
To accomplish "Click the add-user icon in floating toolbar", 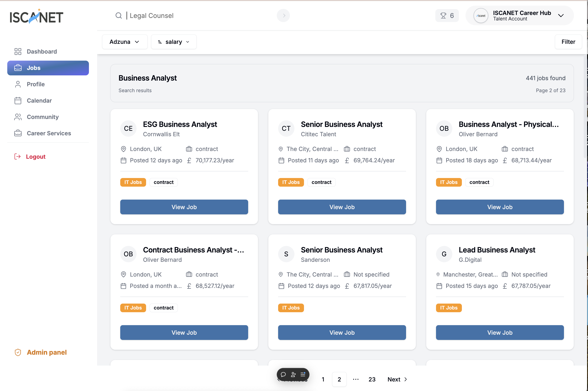I will (x=293, y=374).
